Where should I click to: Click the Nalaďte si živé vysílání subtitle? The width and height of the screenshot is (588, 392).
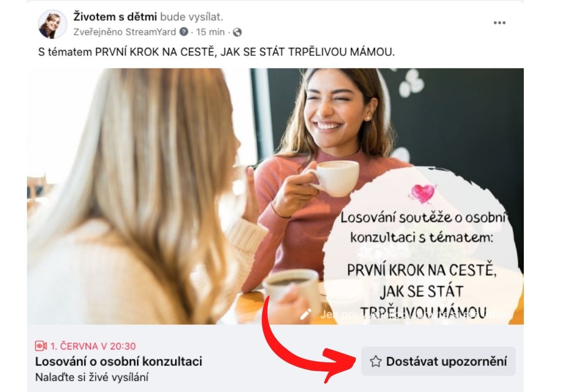[x=91, y=377]
